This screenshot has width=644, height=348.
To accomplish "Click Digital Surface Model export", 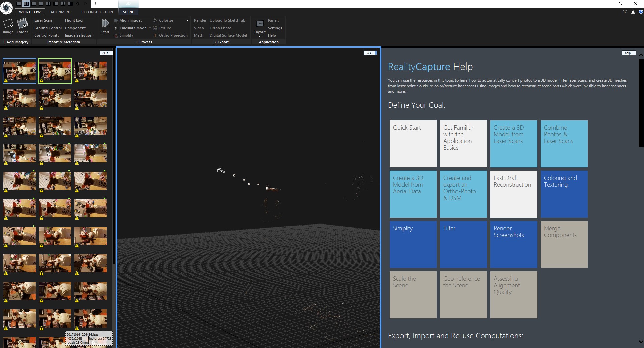I will [228, 35].
